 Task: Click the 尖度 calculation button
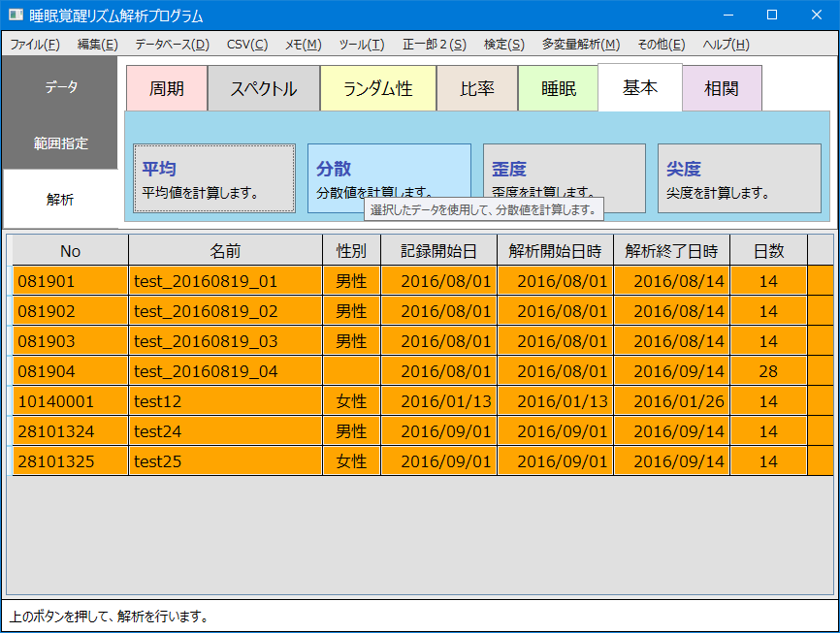pos(739,178)
